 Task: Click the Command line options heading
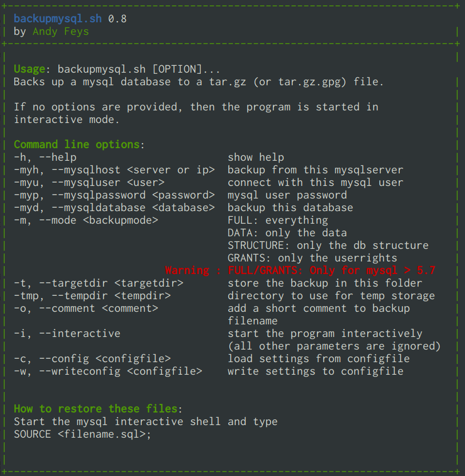77,145
